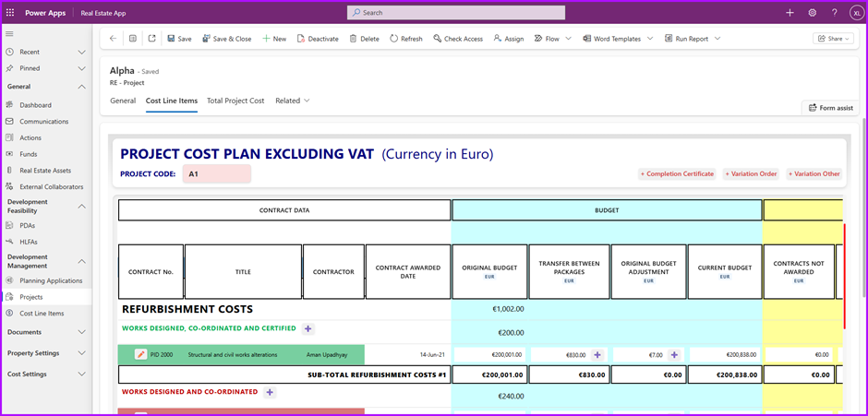Image resolution: width=868 pixels, height=416 pixels.
Task: Click the plus icon in the top bar
Action: [790, 13]
